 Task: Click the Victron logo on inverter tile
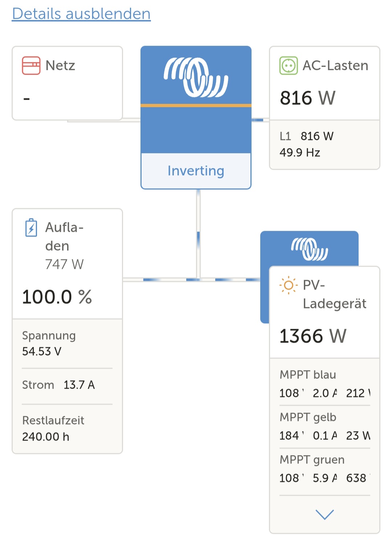coord(196,77)
